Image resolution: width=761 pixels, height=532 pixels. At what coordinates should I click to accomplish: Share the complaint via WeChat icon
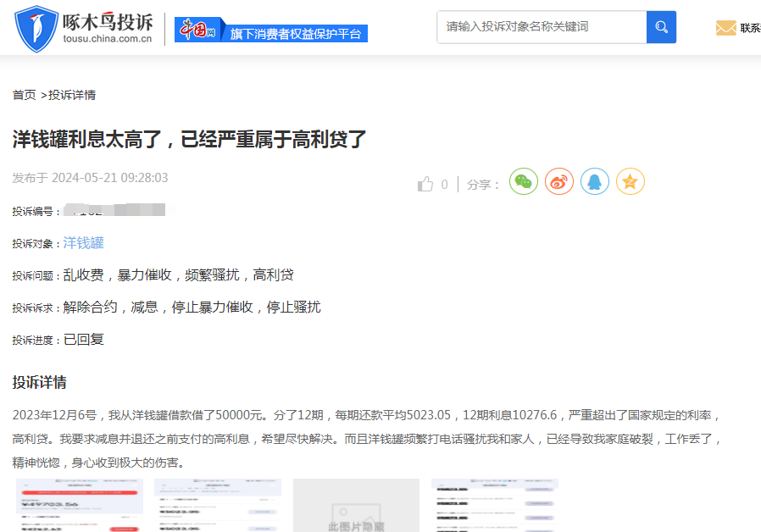point(523,181)
